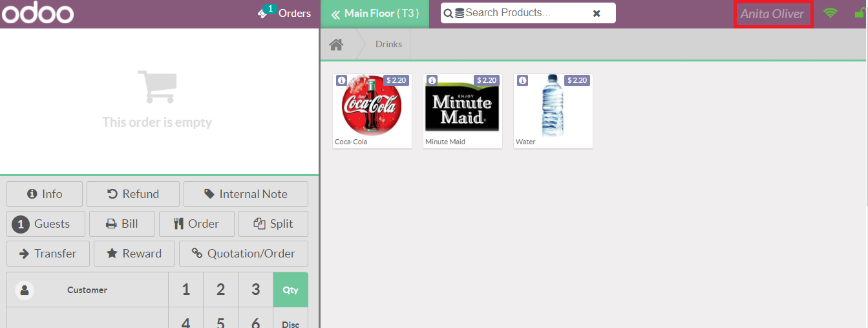Switch numpad to Disc mode

click(291, 318)
